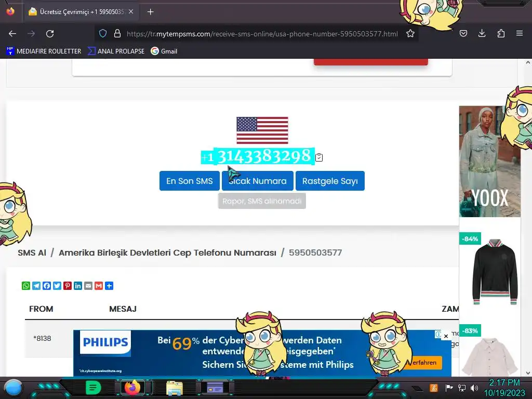Share the page via Email icon

click(x=88, y=286)
